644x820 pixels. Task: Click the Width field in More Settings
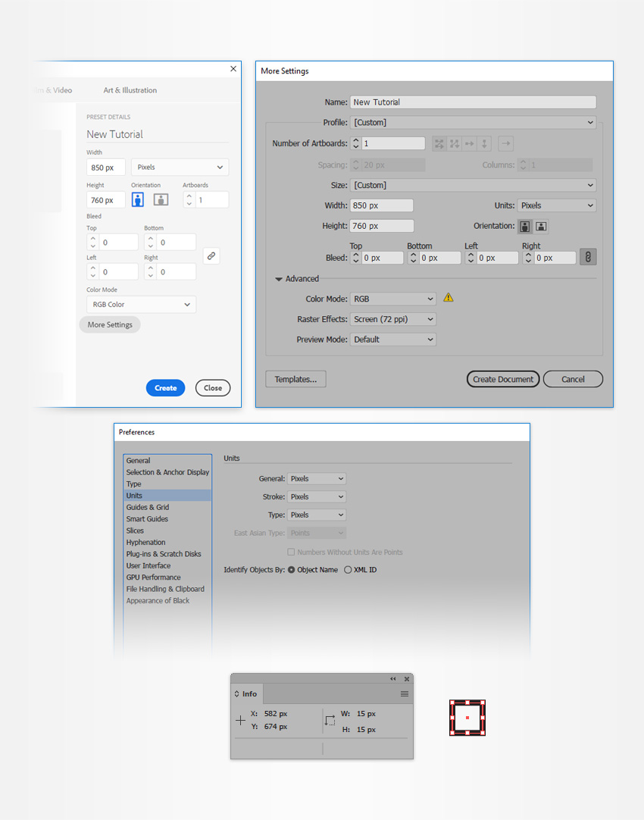click(x=382, y=205)
